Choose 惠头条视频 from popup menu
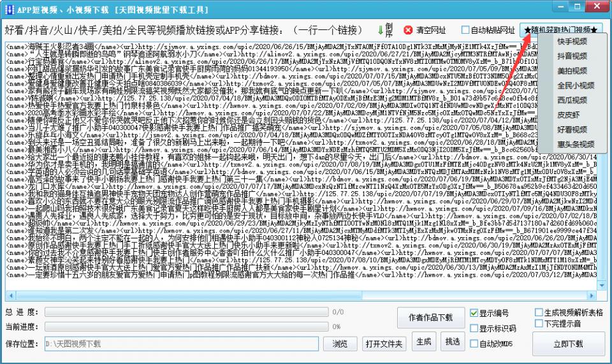This screenshot has width=612, height=364. 576,144
